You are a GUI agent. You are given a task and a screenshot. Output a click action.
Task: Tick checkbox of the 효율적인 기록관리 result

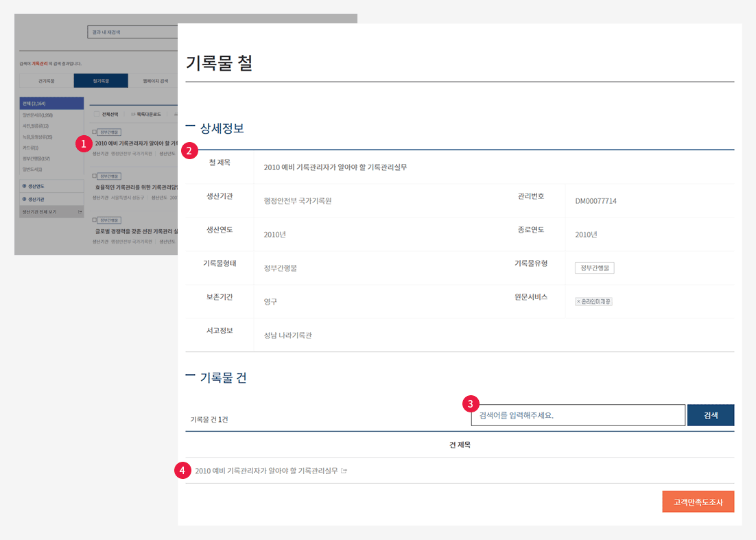[x=95, y=176]
